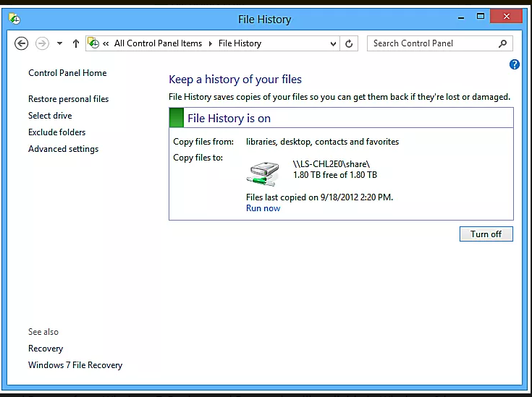This screenshot has height=397, width=532.
Task: Open the recent locations dropdown arrow
Action: click(x=59, y=43)
